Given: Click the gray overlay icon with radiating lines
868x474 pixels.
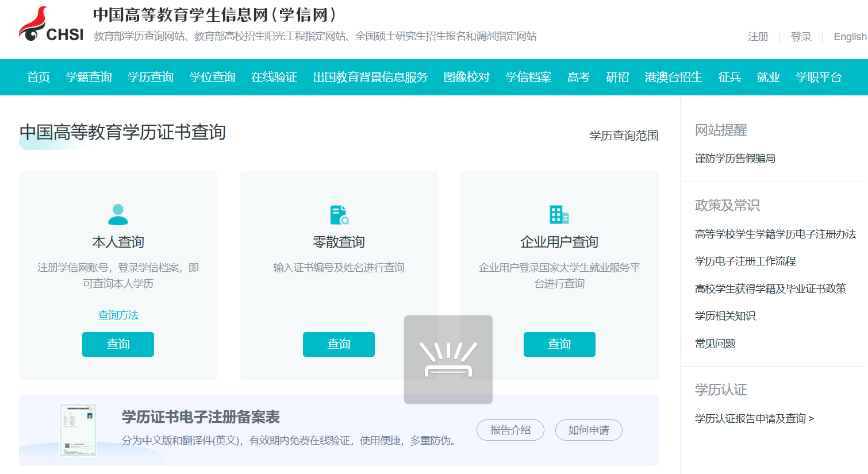Looking at the screenshot, I should click(x=448, y=359).
